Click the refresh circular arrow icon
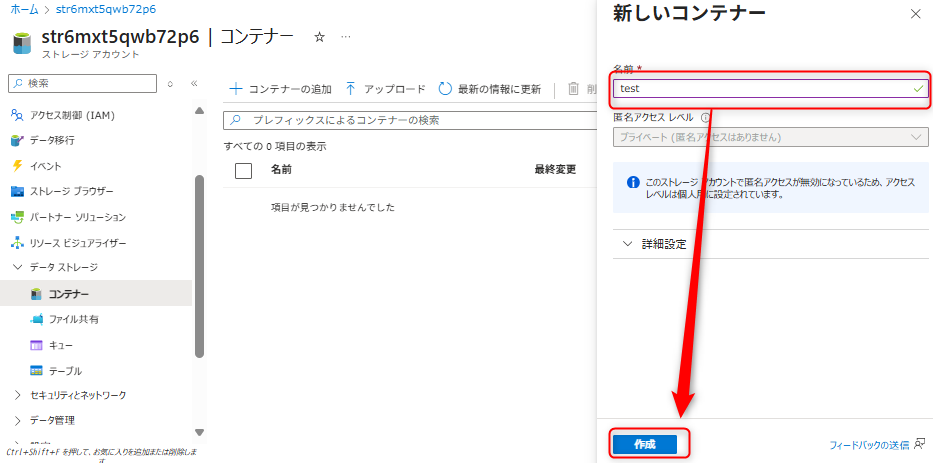Image resolution: width=933 pixels, height=463 pixels. coord(445,89)
